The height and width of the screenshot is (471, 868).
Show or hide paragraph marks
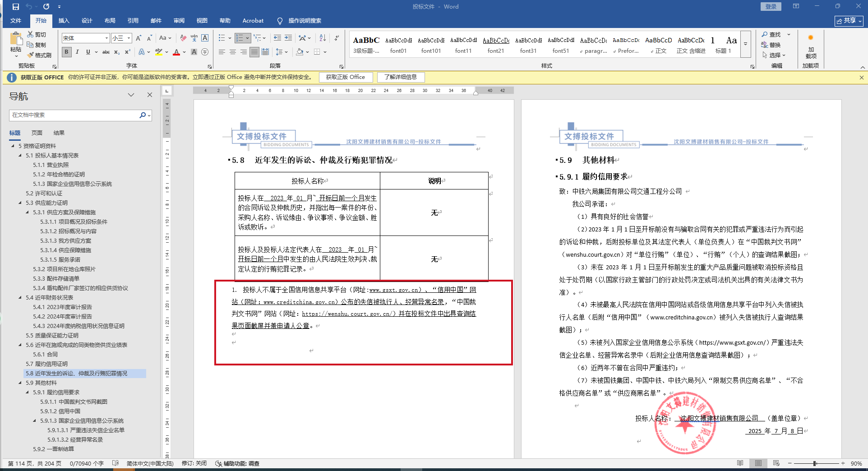tap(337, 38)
